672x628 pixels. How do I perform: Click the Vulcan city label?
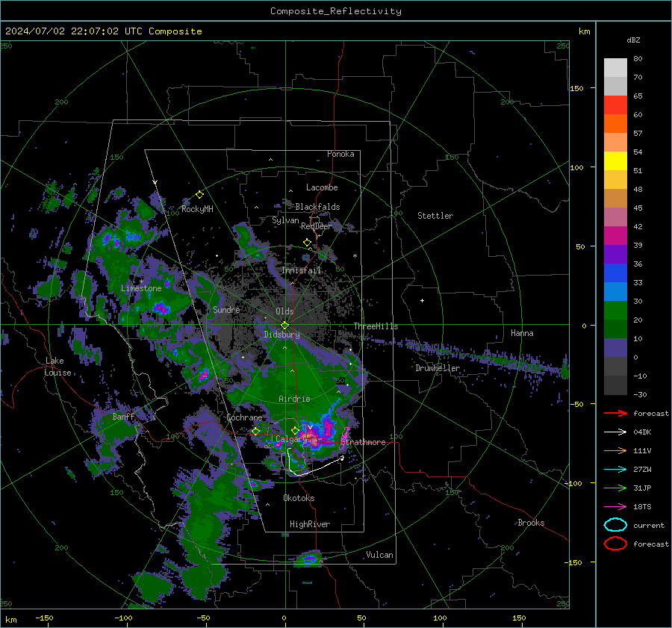coord(380,555)
